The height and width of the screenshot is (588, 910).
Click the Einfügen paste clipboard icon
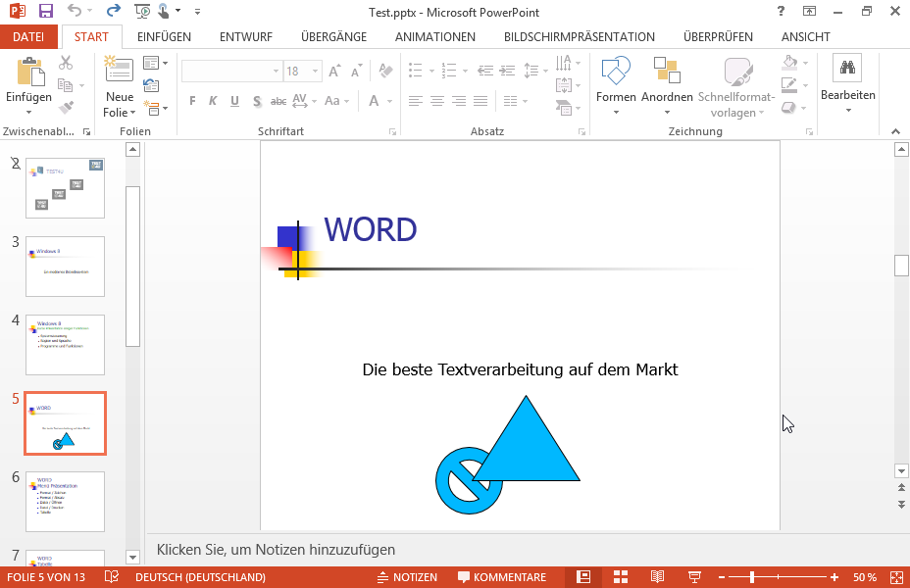[x=30, y=72]
